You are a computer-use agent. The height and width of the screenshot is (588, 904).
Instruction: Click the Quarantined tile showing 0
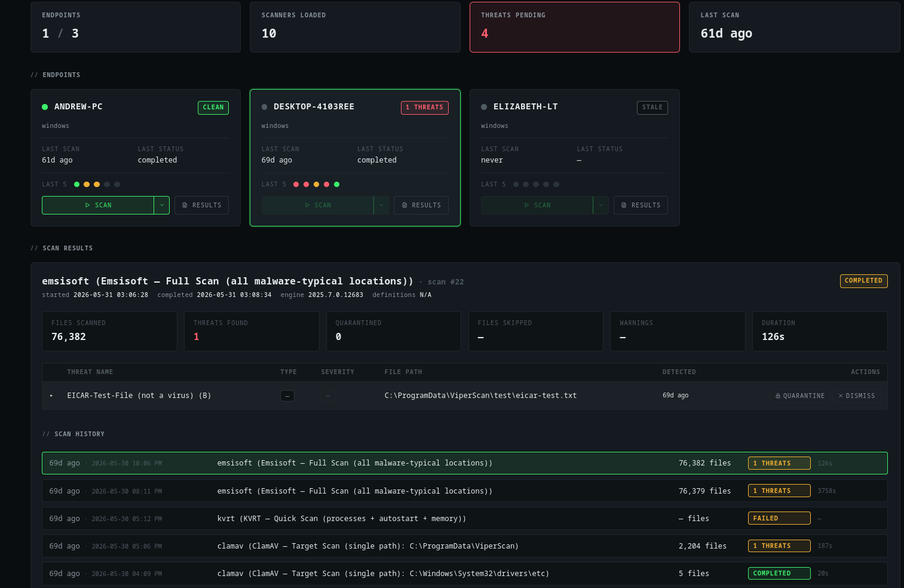pyautogui.click(x=394, y=331)
